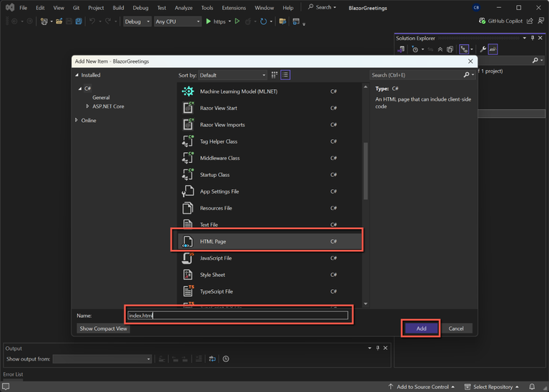The height and width of the screenshot is (392, 549).
Task: Open the Extensions menu
Action: click(x=233, y=8)
